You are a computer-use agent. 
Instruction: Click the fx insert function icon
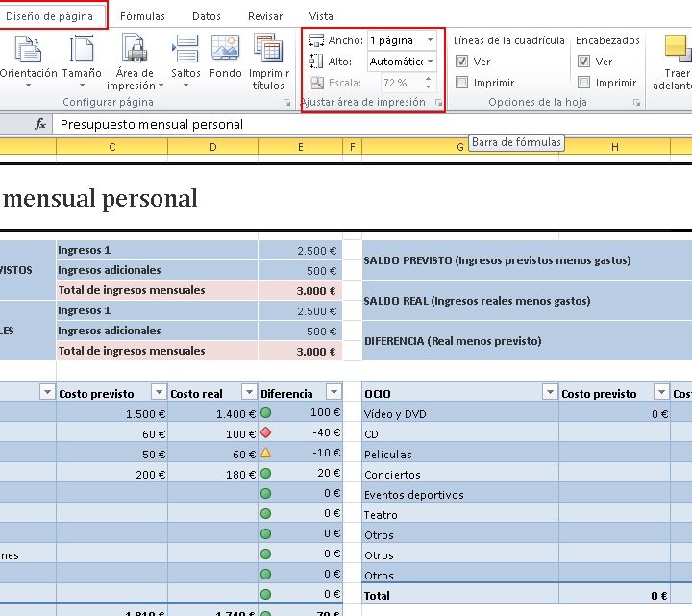tap(40, 124)
